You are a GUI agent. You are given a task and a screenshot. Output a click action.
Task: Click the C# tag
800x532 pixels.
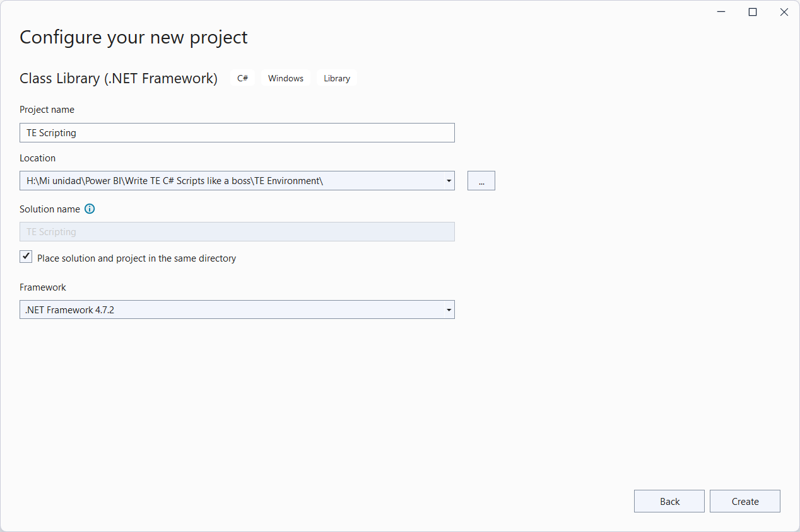tap(243, 78)
